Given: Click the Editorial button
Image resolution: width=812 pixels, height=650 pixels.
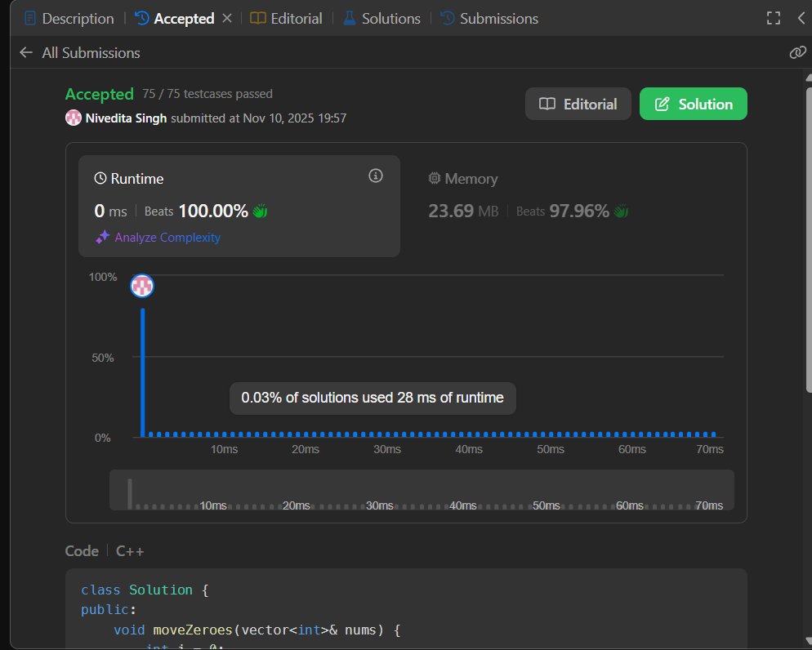Looking at the screenshot, I should coord(578,104).
